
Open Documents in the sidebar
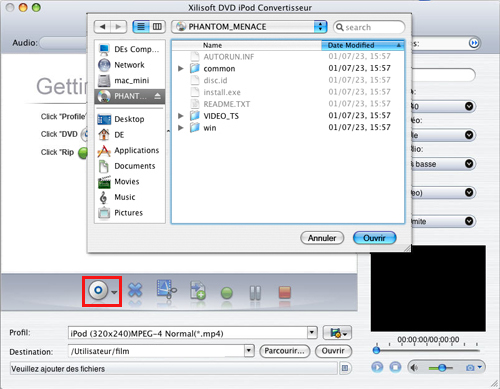[130, 166]
